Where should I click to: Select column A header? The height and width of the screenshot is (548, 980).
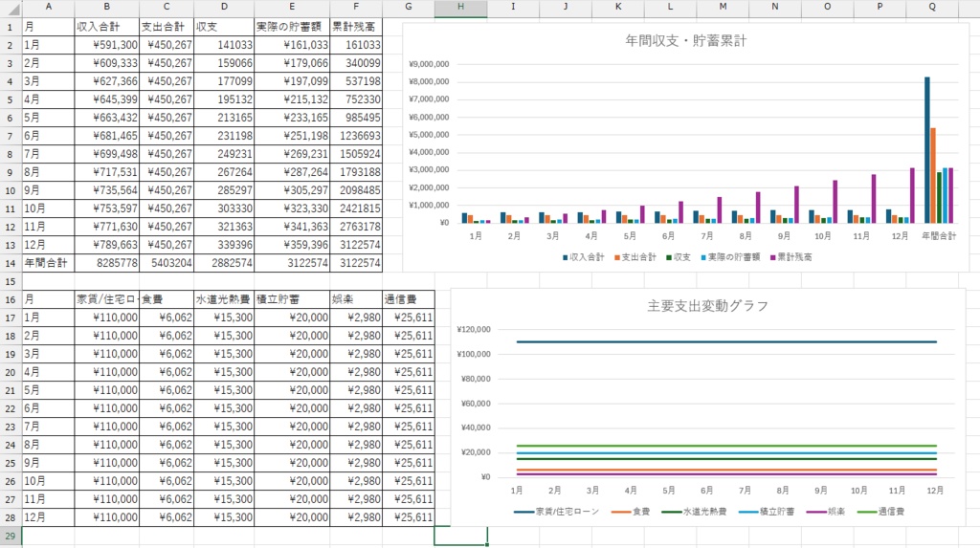(x=48, y=7)
